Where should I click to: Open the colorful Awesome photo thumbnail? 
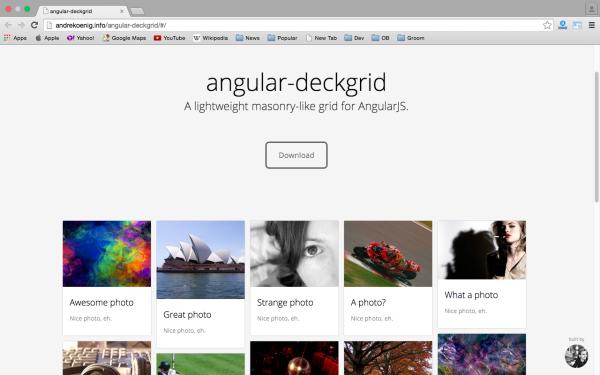[107, 254]
